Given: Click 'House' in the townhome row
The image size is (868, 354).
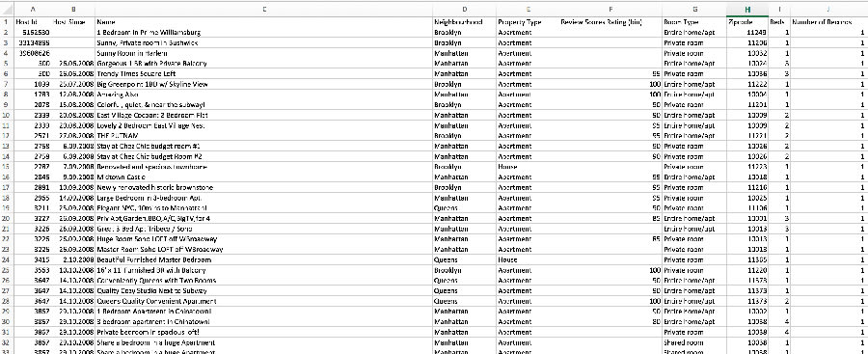Looking at the screenshot, I should (x=529, y=167).
